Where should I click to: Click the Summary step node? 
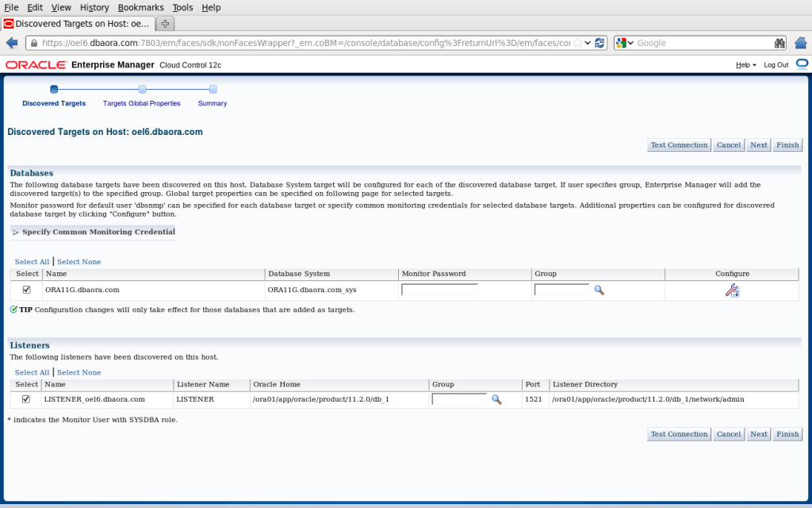[213, 89]
